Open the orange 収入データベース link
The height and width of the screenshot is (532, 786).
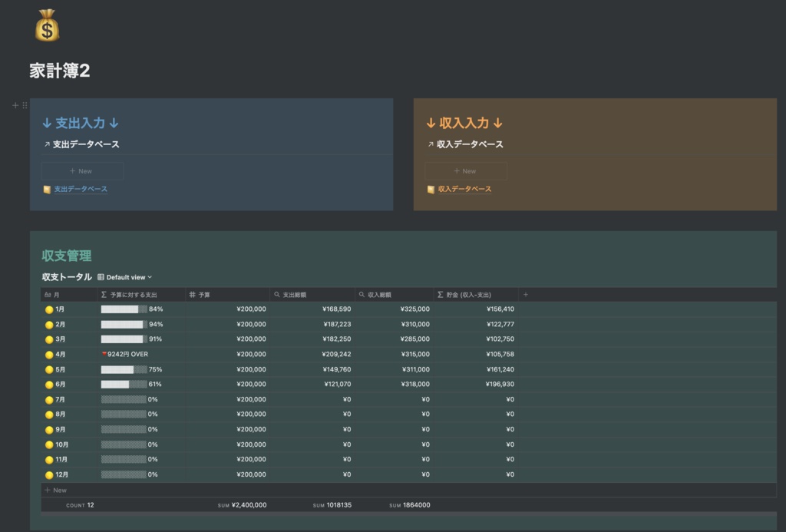(x=464, y=190)
